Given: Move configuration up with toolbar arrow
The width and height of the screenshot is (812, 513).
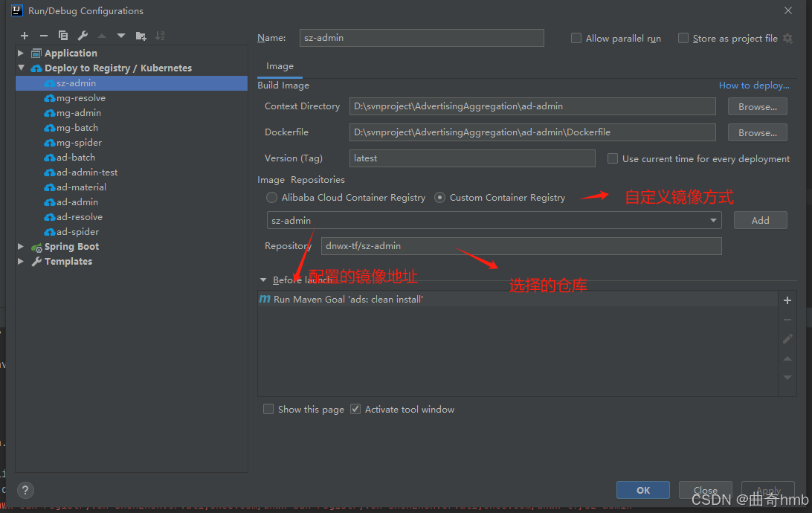Looking at the screenshot, I should click(x=102, y=36).
